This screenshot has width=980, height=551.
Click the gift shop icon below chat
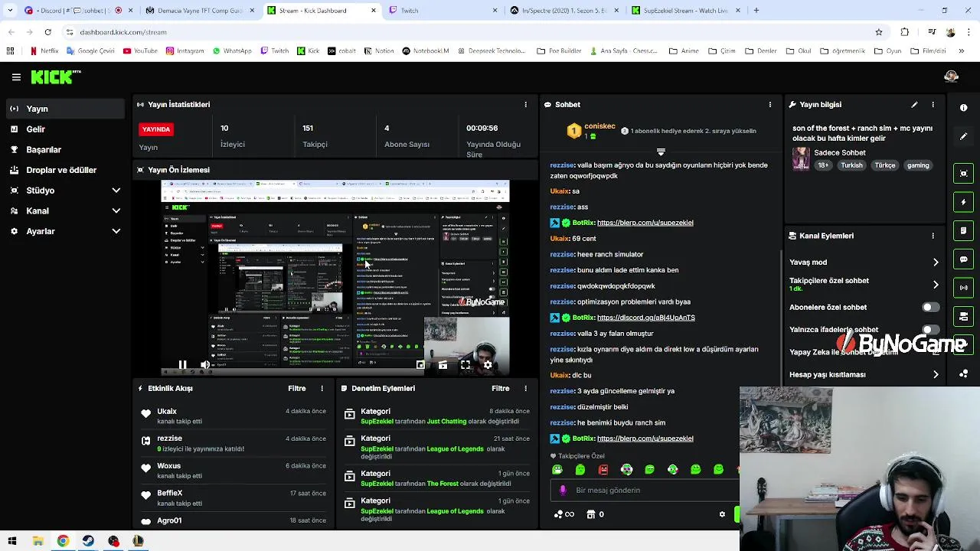(590, 514)
